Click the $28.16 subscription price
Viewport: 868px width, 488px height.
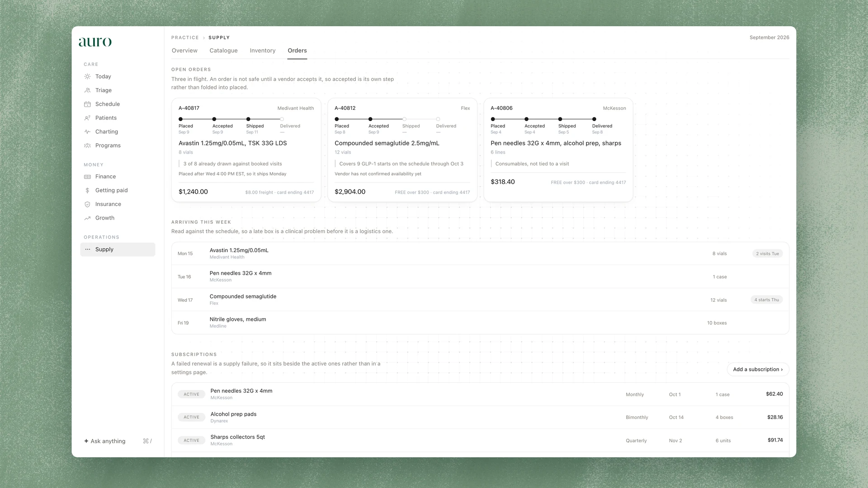click(x=775, y=417)
